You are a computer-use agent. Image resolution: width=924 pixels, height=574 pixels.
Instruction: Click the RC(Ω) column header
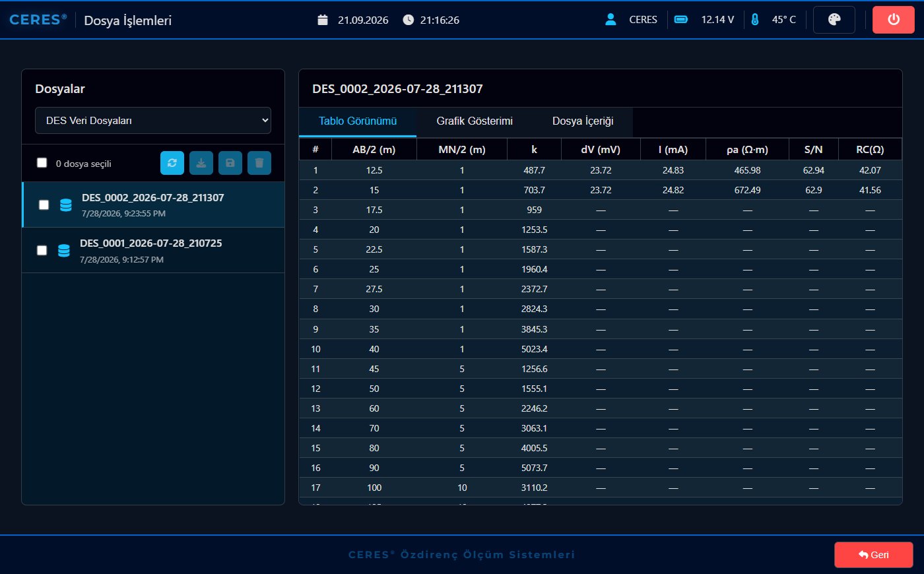point(870,150)
